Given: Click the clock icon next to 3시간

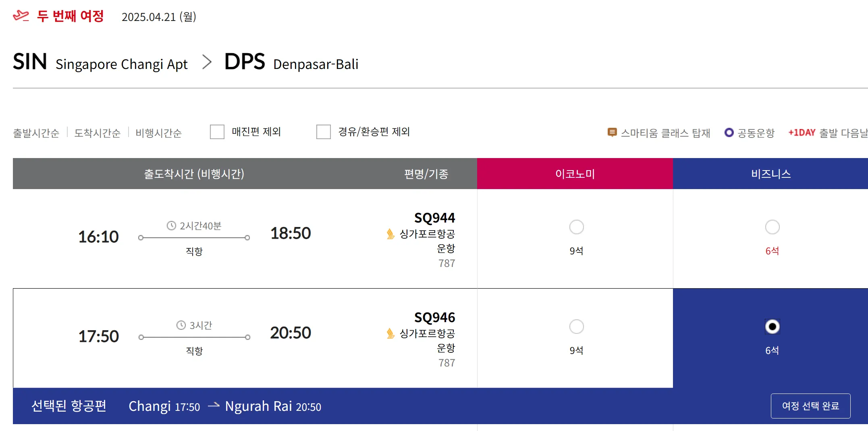Looking at the screenshot, I should pos(181,325).
